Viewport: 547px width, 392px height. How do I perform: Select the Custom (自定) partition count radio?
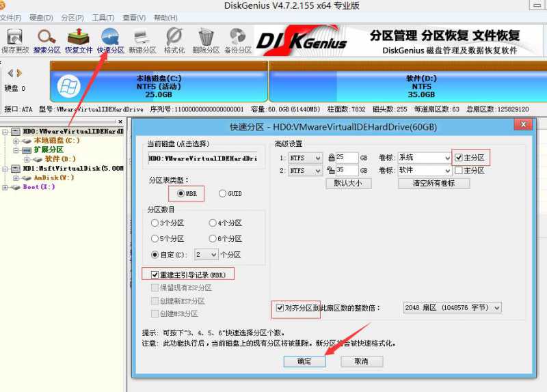(x=155, y=255)
